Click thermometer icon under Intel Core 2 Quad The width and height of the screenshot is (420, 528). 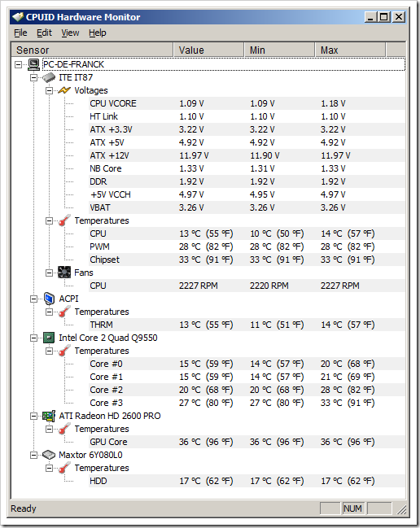(x=64, y=351)
